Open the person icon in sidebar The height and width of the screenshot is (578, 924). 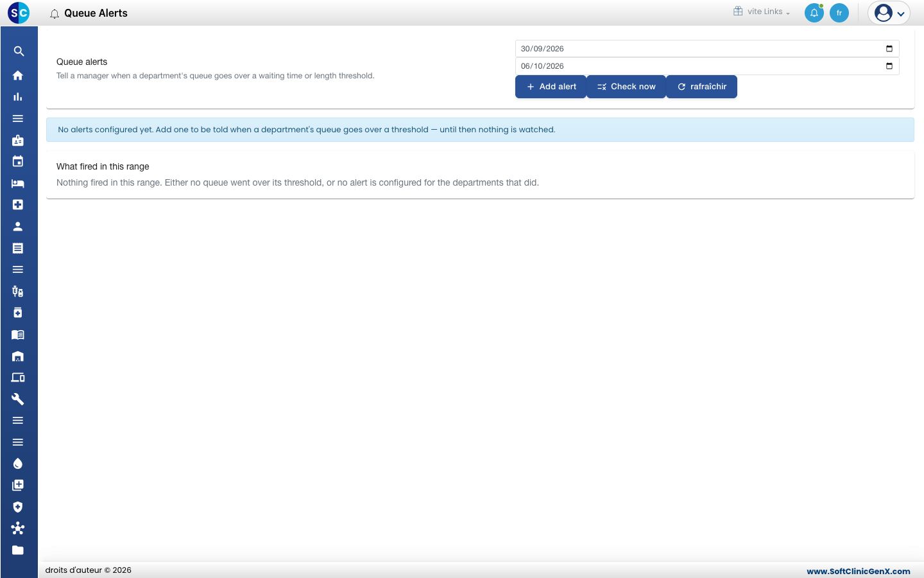(18, 226)
